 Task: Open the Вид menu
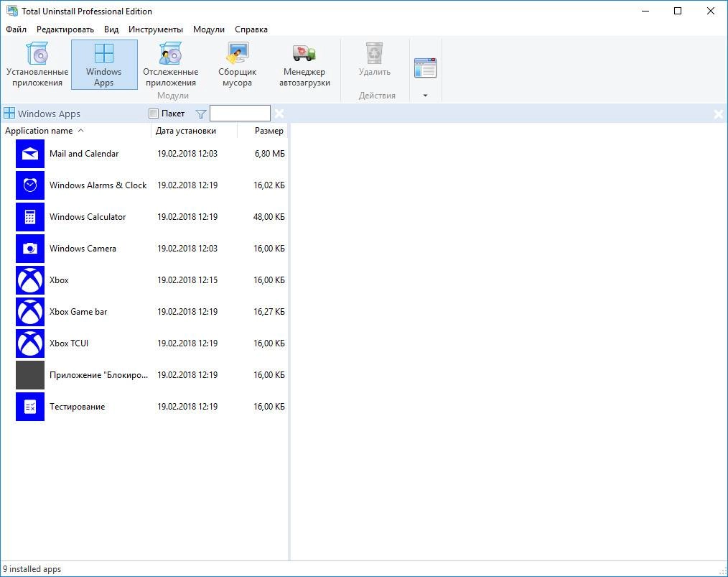point(111,29)
